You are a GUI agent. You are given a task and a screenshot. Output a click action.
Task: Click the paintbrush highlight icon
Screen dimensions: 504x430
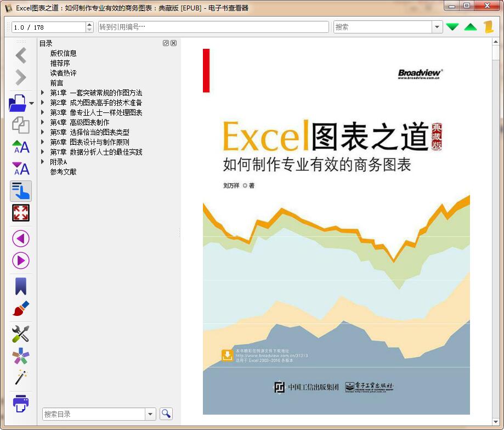(x=21, y=308)
